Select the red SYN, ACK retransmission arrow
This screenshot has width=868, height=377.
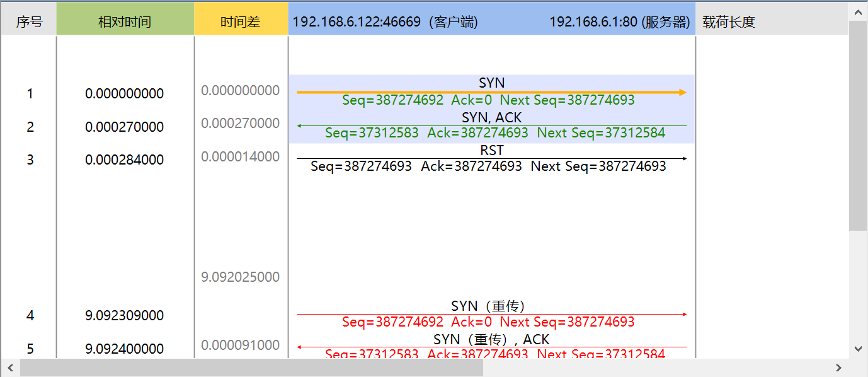pos(491,347)
